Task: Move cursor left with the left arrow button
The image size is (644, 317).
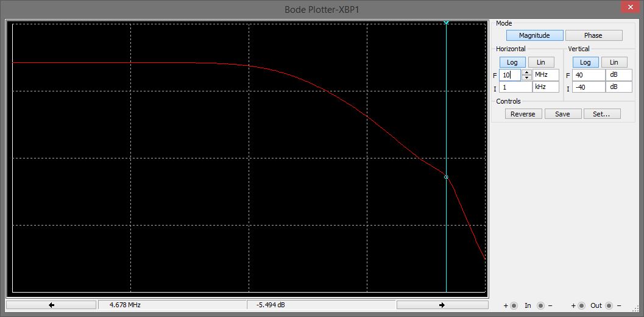Action: pos(51,305)
